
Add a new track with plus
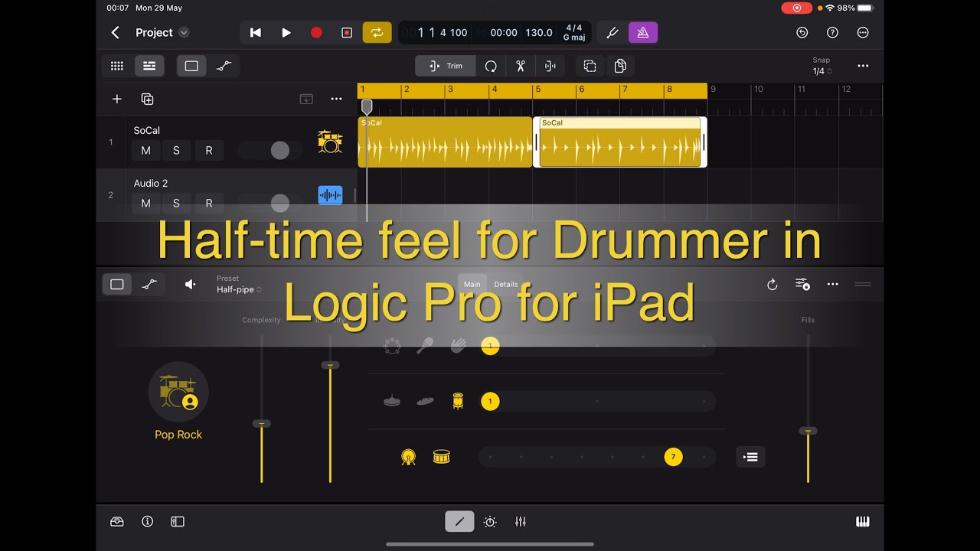click(x=117, y=99)
